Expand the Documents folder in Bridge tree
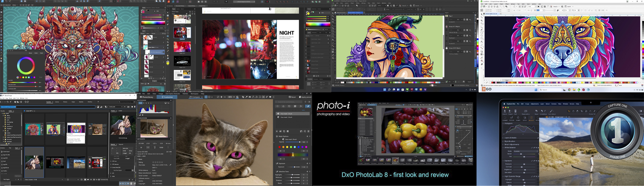644x186 pixels. (3, 139)
